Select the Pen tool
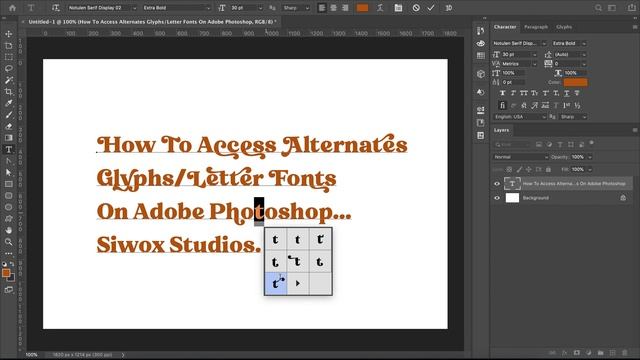The image size is (640, 360). point(9,161)
